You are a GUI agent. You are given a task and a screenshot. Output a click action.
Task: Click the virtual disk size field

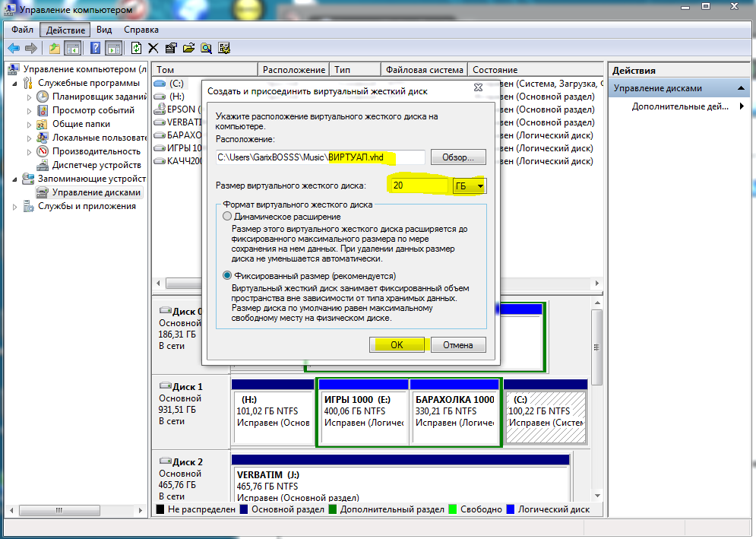pyautogui.click(x=419, y=185)
